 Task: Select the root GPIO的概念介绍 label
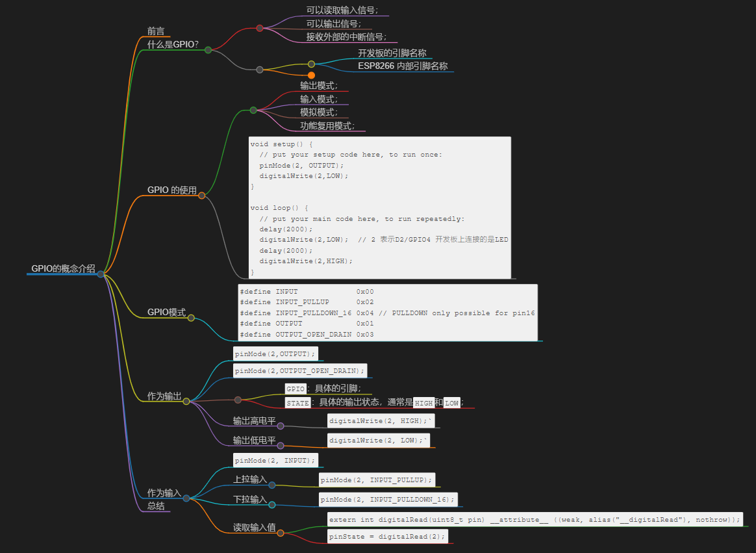click(63, 269)
